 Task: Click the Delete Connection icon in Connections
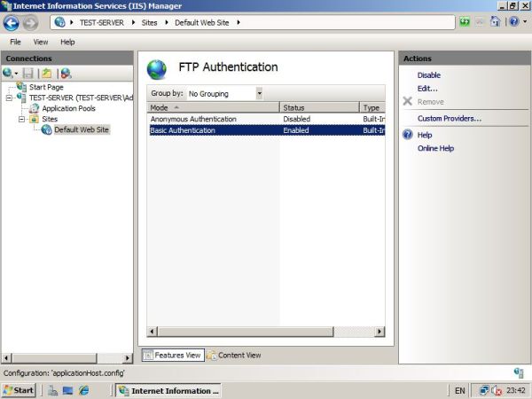point(66,73)
